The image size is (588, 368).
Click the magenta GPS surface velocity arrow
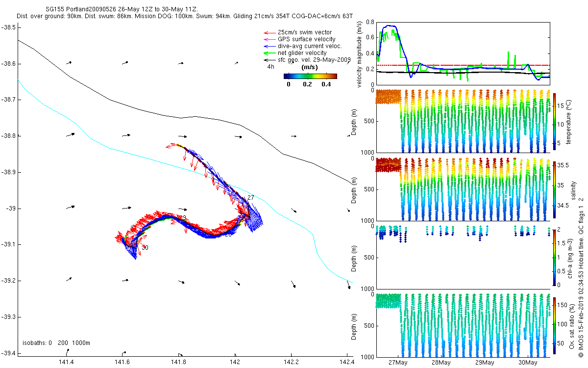coord(269,39)
